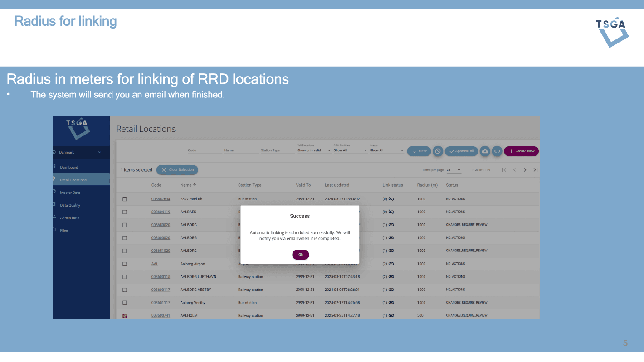Open location code link 008600741

pos(161,316)
